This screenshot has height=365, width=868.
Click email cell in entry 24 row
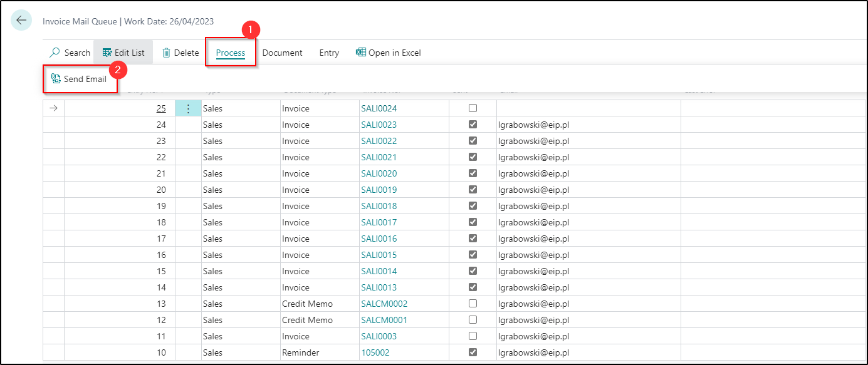pos(588,125)
